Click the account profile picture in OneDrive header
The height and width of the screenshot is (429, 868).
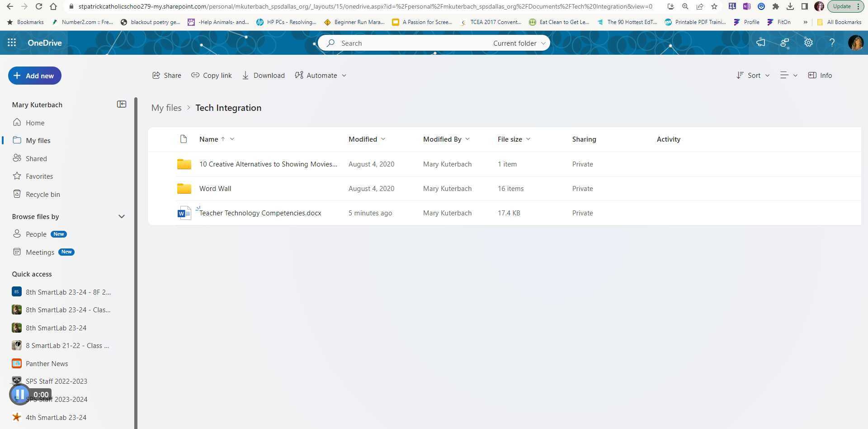pyautogui.click(x=856, y=43)
